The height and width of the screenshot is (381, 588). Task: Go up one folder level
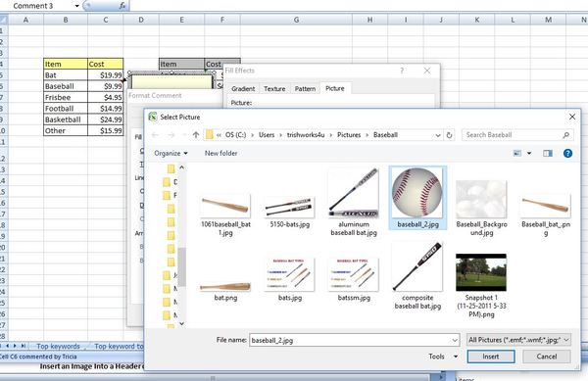pos(196,135)
